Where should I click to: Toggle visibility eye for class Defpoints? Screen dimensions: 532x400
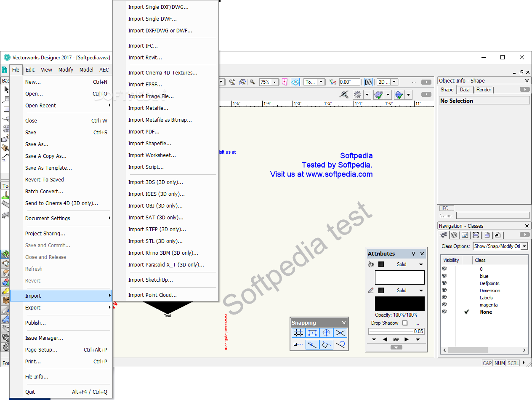point(444,283)
